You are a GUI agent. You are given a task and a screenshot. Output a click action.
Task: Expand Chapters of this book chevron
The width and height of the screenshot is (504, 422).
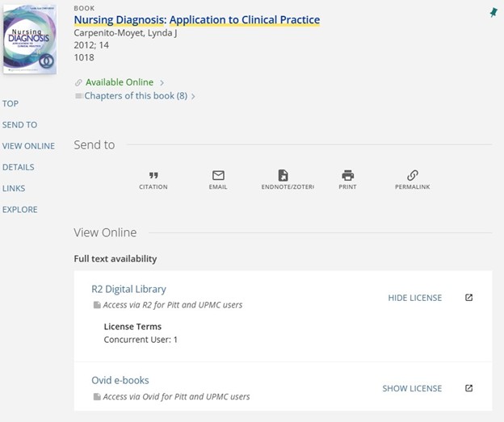coord(193,96)
